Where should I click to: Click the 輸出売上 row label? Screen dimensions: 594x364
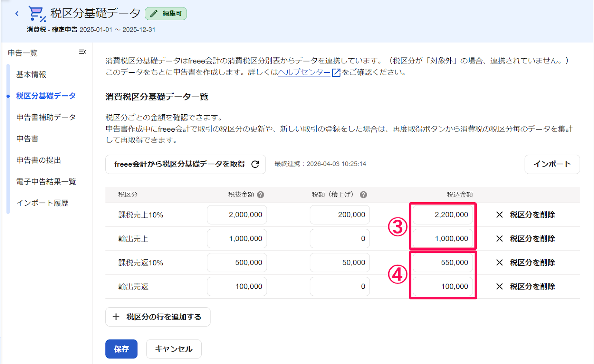pos(133,239)
